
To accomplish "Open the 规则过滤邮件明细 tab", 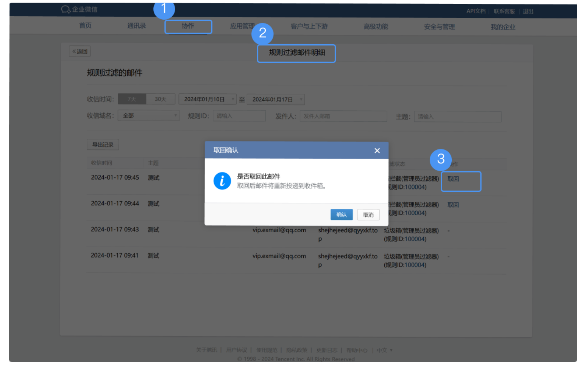I will (296, 53).
